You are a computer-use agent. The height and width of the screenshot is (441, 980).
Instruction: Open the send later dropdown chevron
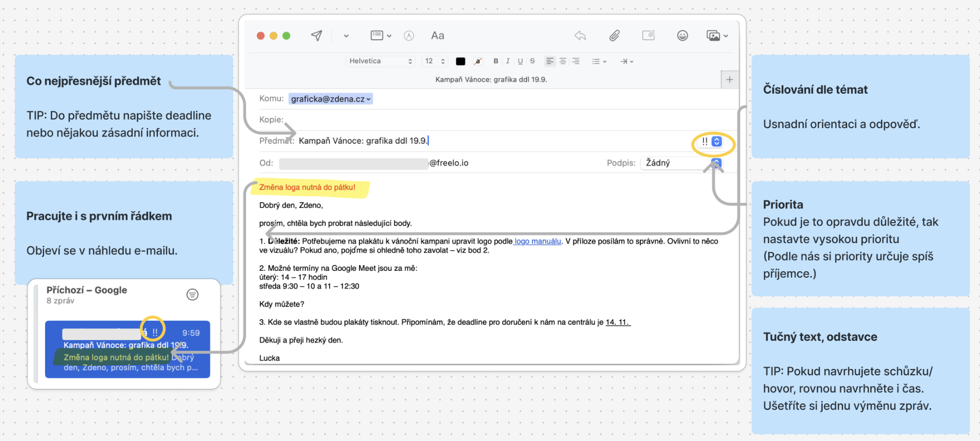346,36
